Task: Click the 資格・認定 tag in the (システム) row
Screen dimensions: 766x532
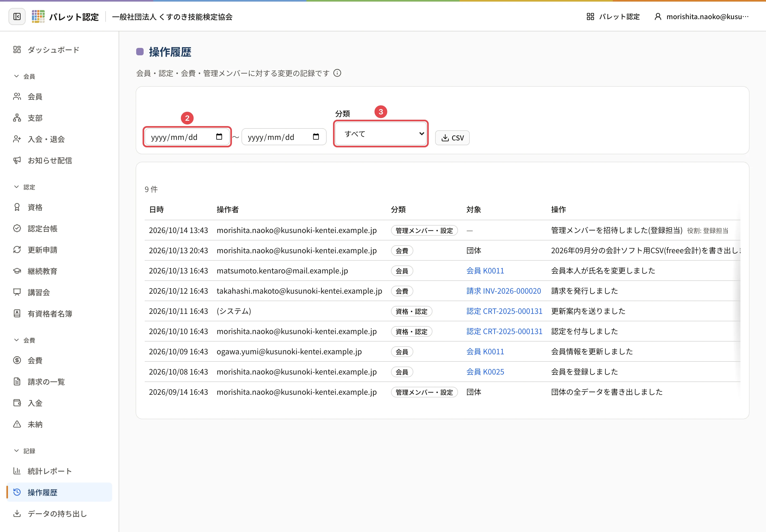Action: (x=411, y=311)
